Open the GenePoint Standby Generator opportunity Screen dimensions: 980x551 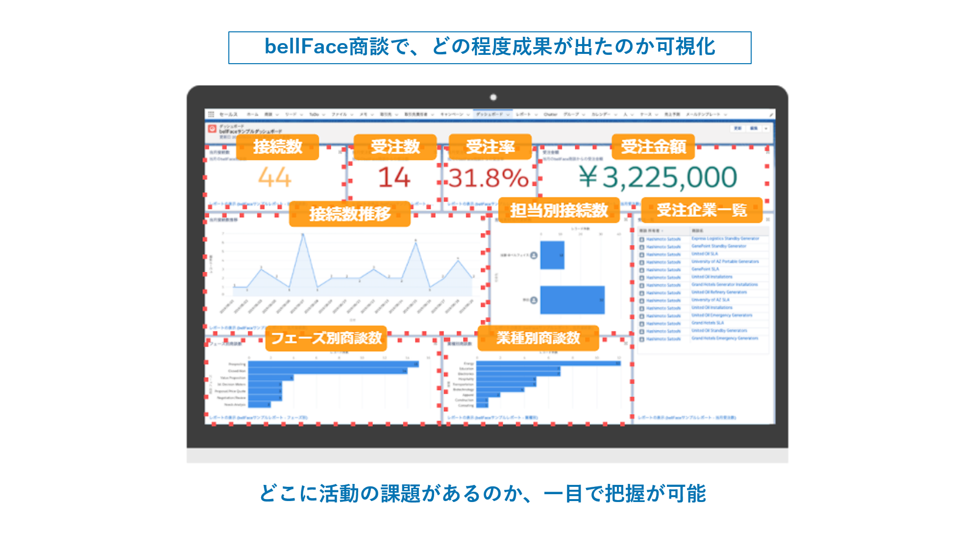pos(719,246)
